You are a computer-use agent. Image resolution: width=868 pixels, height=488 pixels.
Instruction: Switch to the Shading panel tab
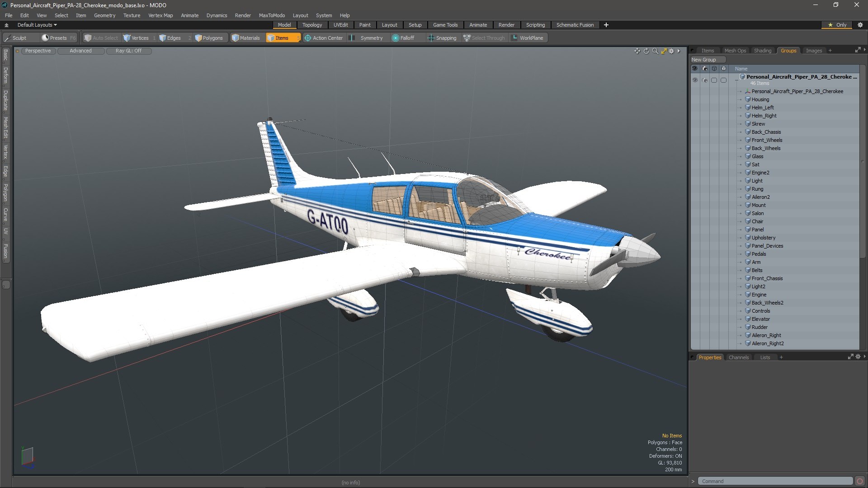(762, 51)
